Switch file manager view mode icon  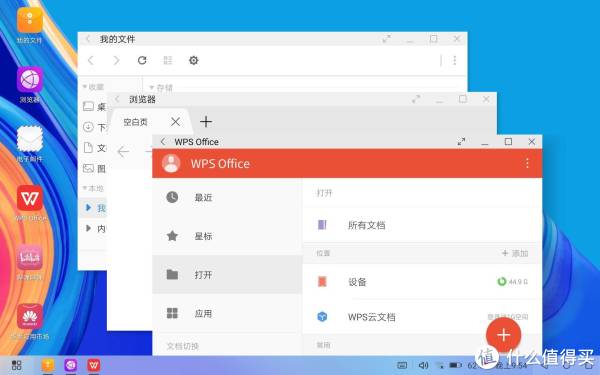tap(168, 60)
